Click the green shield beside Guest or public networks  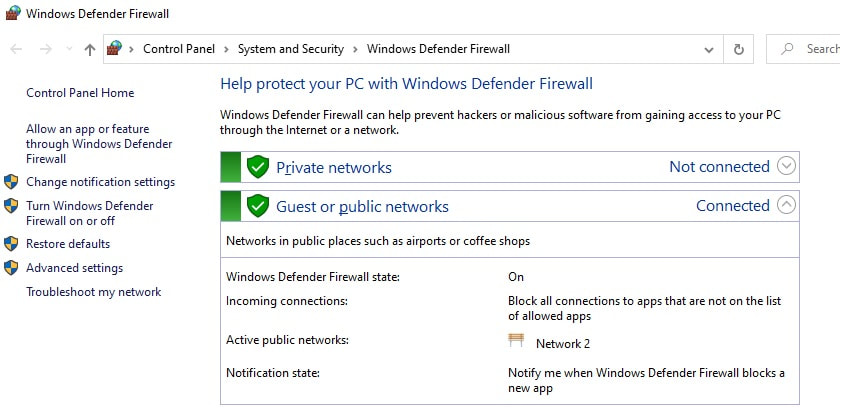(x=258, y=206)
